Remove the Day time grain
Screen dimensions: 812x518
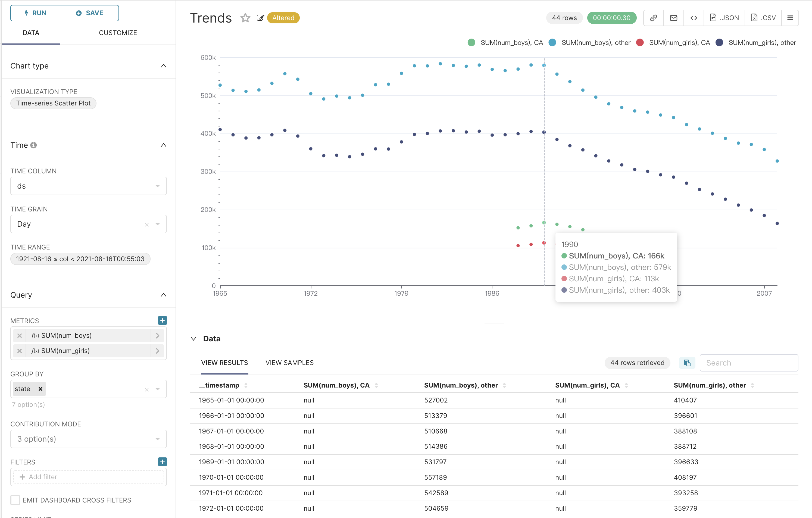coord(146,224)
